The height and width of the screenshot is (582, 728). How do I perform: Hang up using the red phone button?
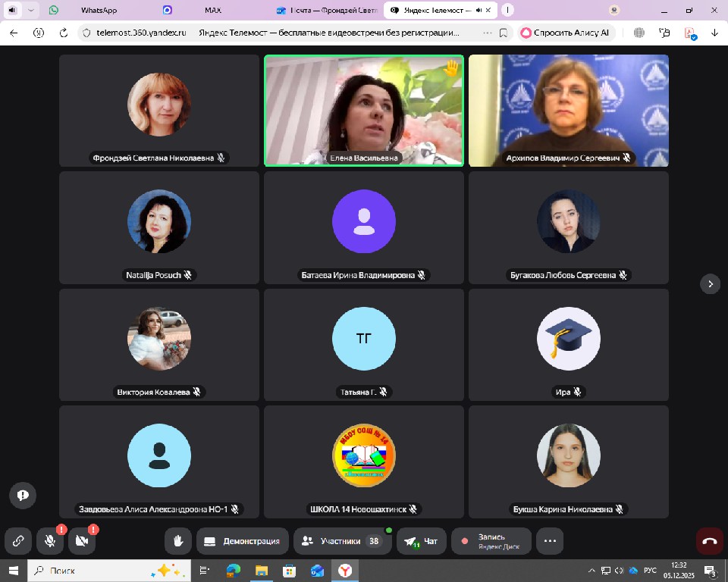point(710,541)
